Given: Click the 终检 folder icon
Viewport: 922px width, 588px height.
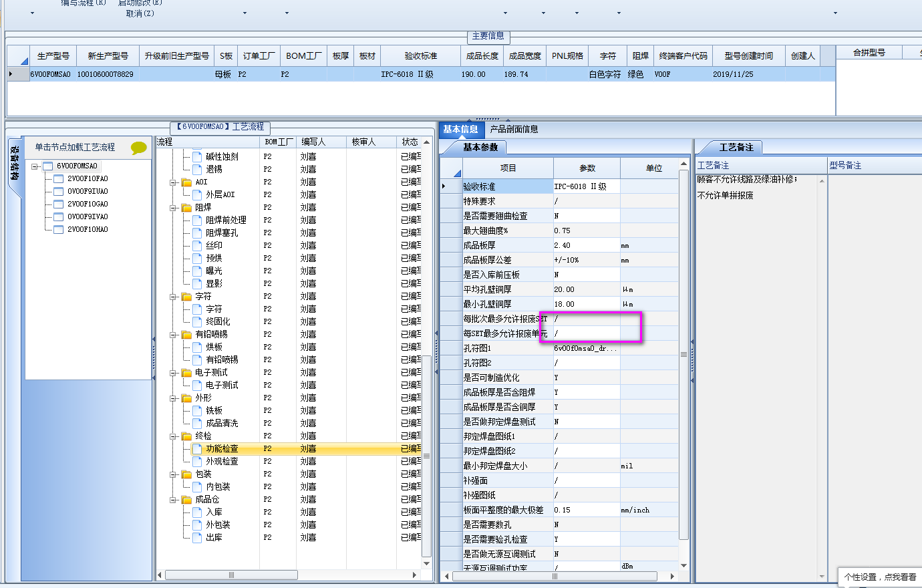Looking at the screenshot, I should tap(186, 436).
